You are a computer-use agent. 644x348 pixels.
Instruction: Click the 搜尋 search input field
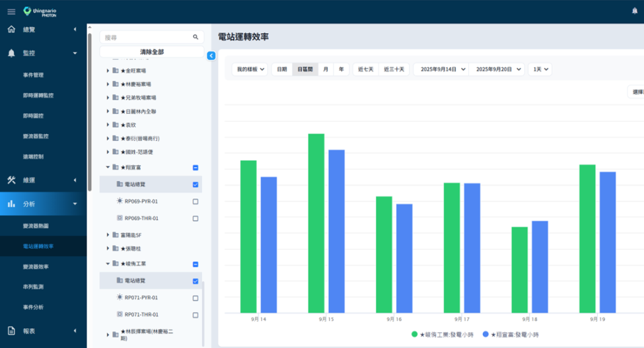click(x=145, y=38)
